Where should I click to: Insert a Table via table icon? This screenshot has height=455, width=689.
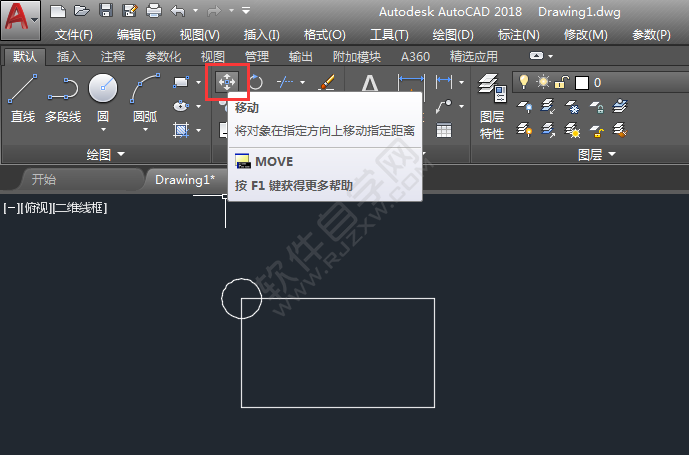pyautogui.click(x=443, y=130)
